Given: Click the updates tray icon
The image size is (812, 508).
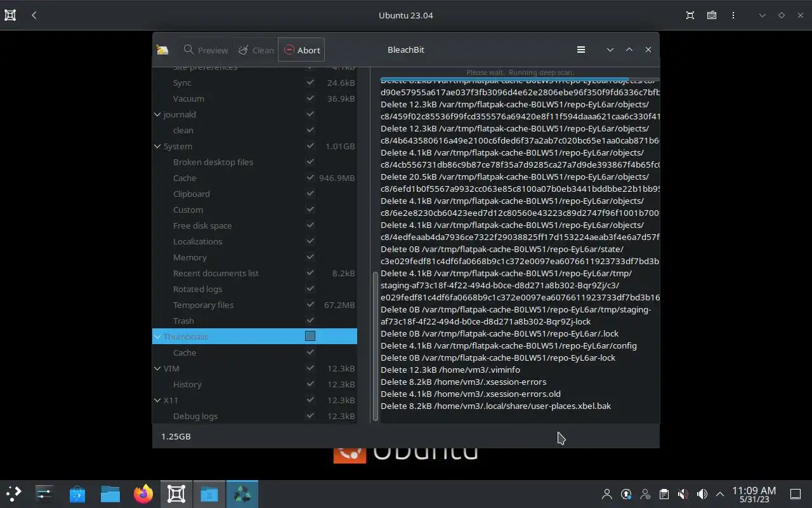Looking at the screenshot, I should coord(625,494).
